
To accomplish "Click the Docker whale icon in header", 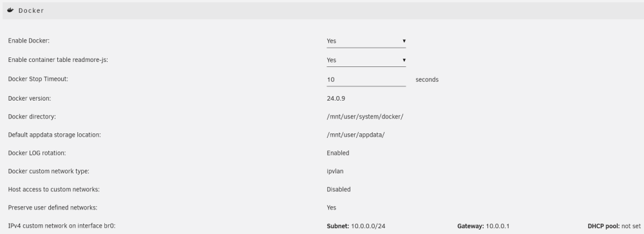I will click(11, 10).
